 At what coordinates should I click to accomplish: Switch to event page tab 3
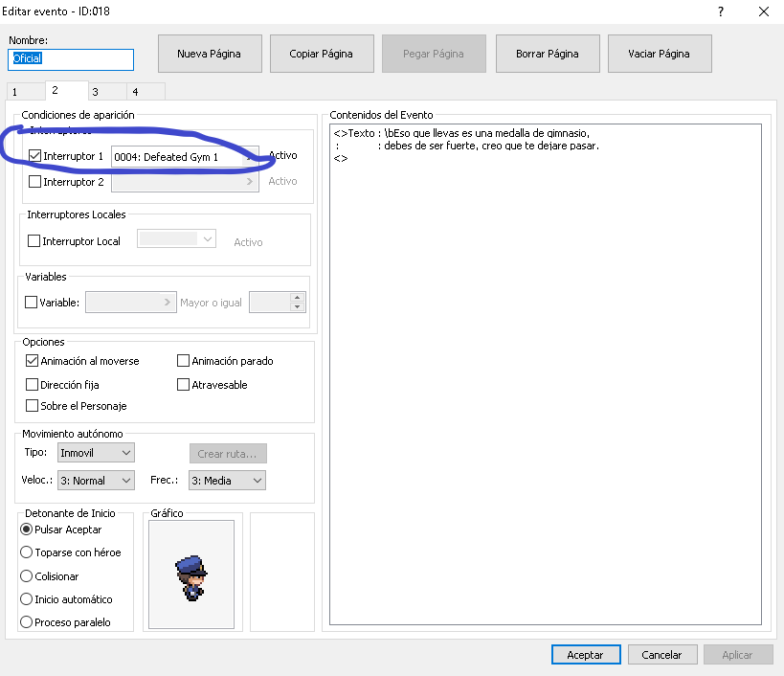click(95, 92)
